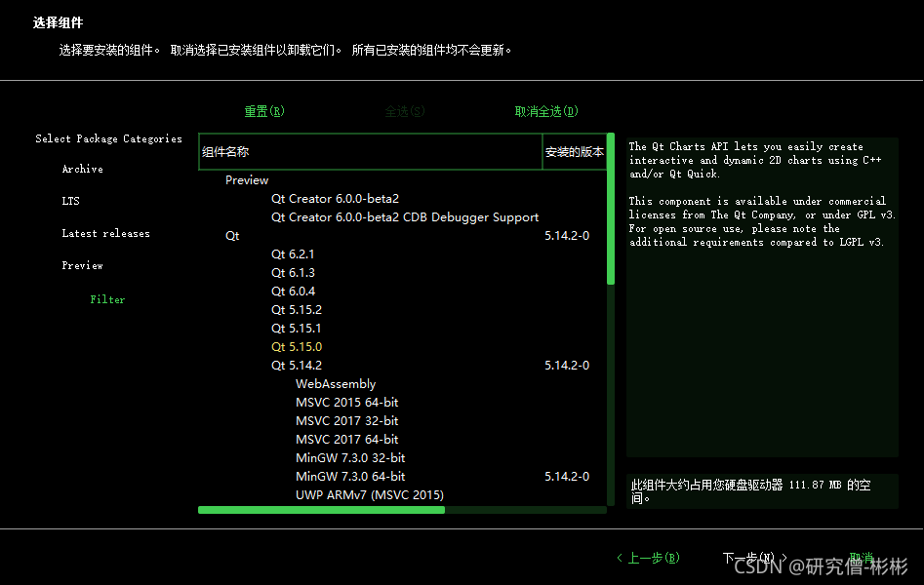Click the 全选(S) select all button
The height and width of the screenshot is (585, 924).
[404, 111]
